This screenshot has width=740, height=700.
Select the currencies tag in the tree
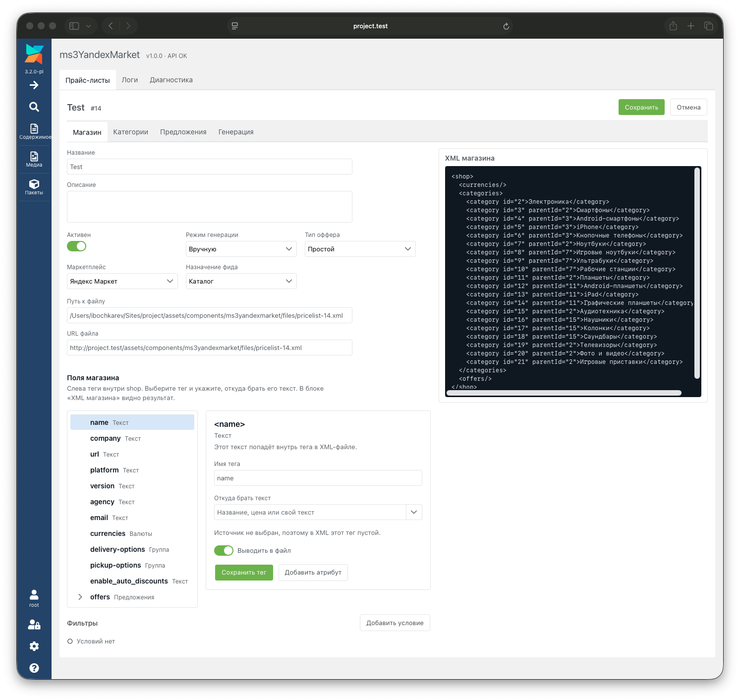coord(132,533)
